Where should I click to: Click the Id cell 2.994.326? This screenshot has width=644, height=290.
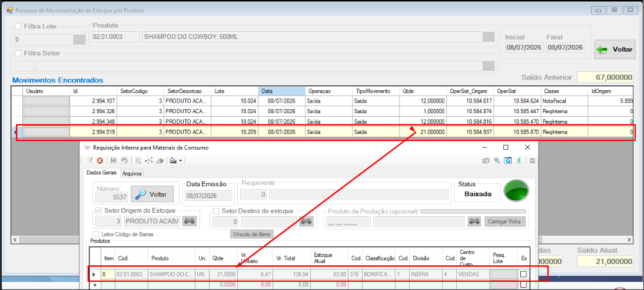coord(94,111)
